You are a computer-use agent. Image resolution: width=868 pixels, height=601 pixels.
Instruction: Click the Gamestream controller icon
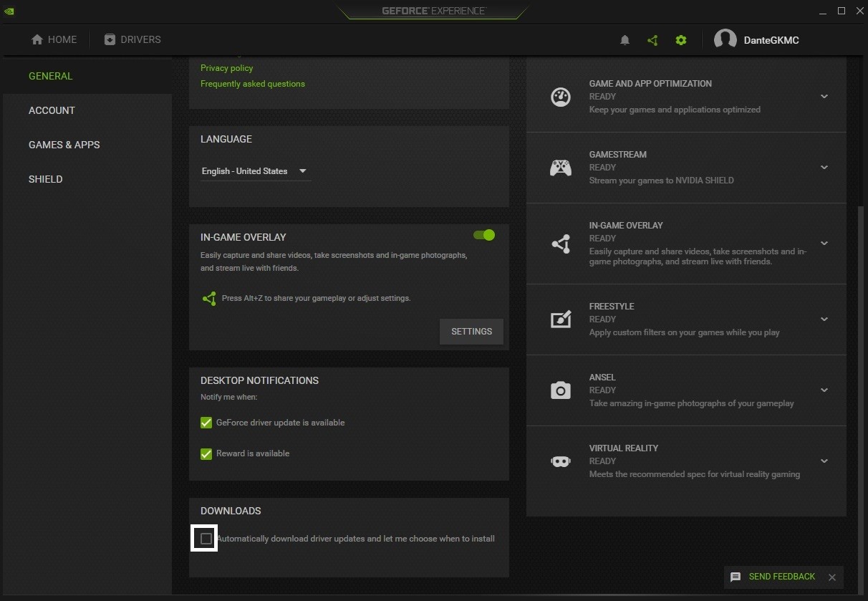tap(561, 168)
